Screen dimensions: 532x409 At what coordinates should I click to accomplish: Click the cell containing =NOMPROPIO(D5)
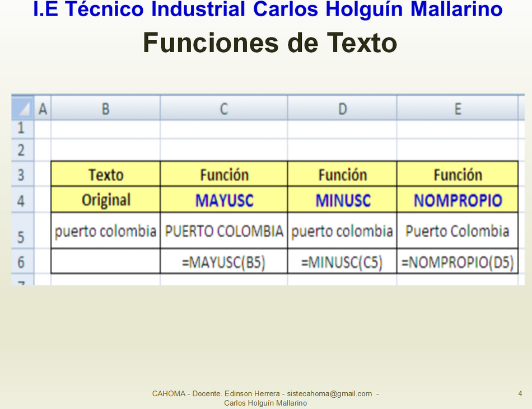(458, 262)
